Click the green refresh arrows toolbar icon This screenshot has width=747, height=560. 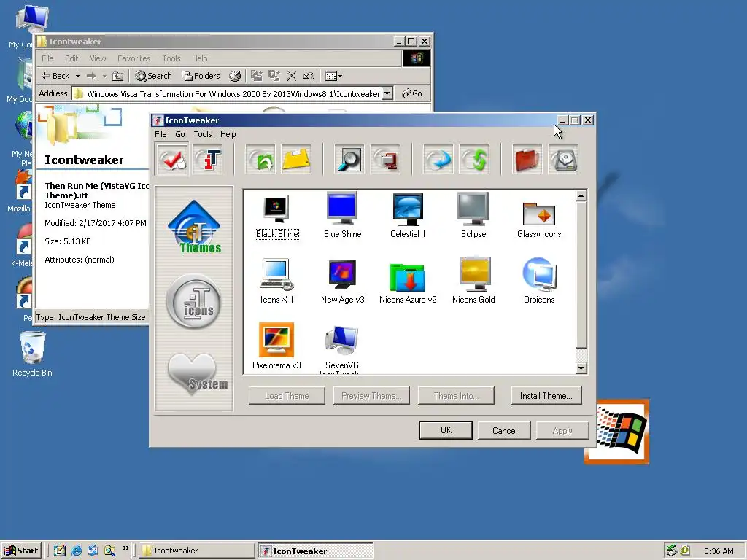[x=474, y=160]
